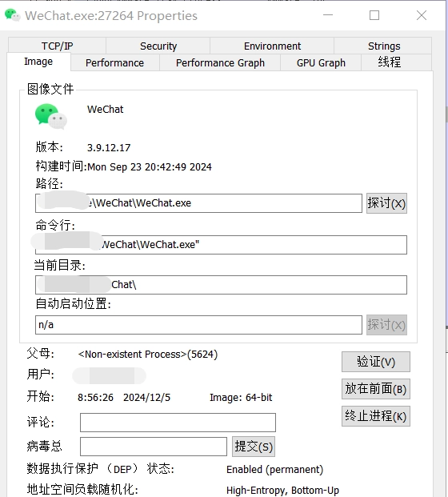Open the Environment tab
This screenshot has height=497, width=448.
[272, 46]
